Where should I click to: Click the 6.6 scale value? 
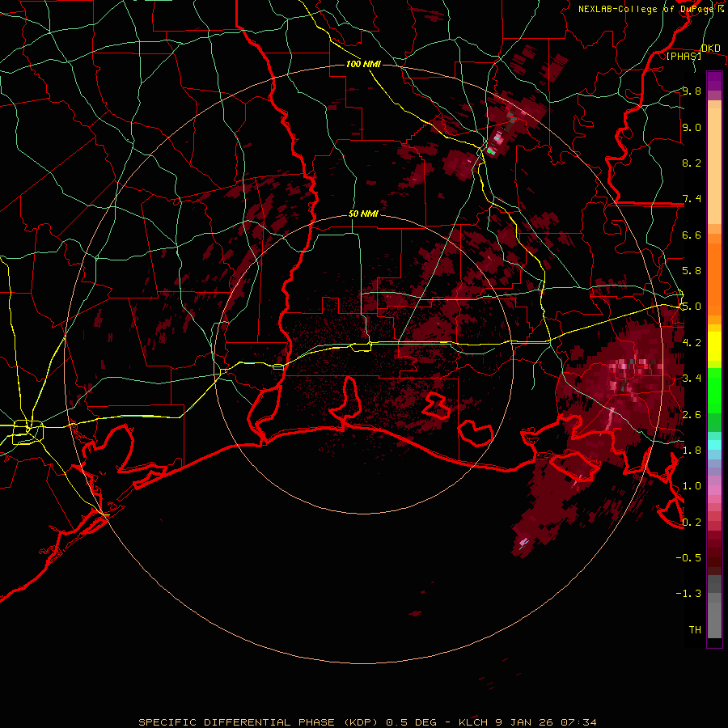click(x=692, y=235)
